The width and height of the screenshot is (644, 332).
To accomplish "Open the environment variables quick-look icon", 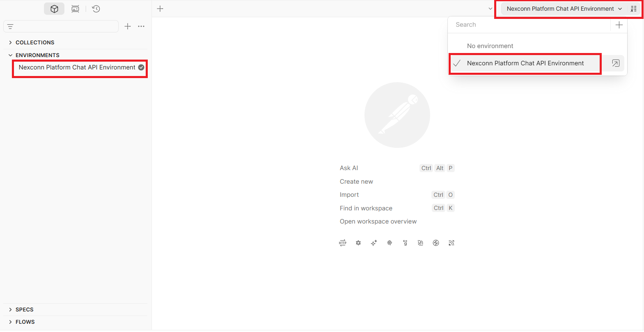I will tap(633, 9).
